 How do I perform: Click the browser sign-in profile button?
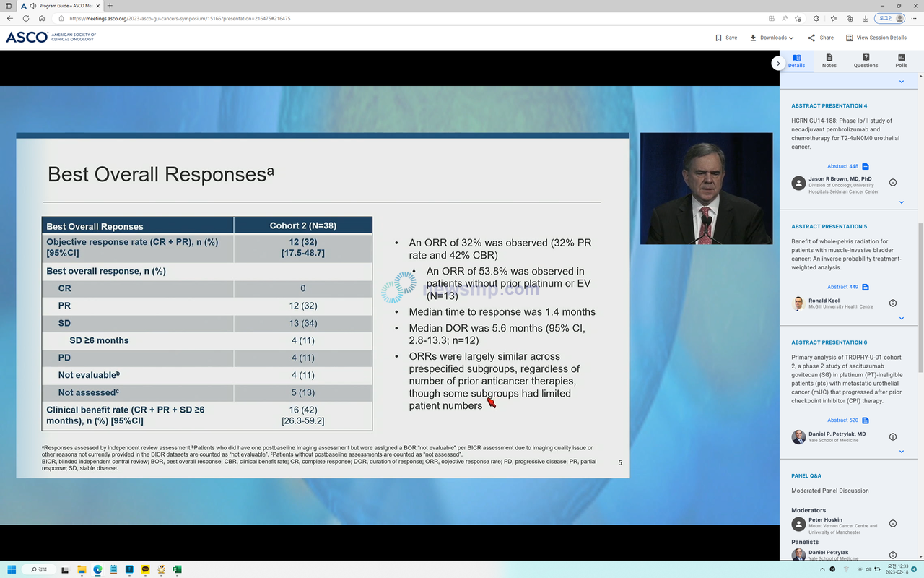coord(889,18)
